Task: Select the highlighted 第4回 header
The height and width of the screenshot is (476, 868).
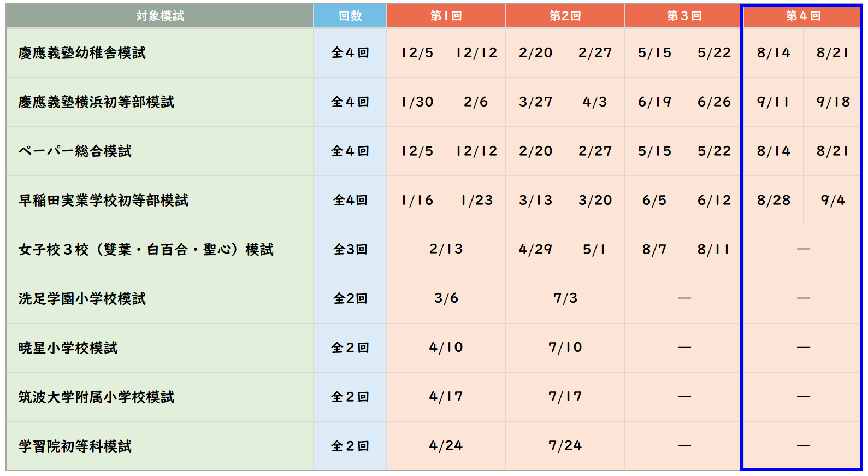Action: point(803,16)
